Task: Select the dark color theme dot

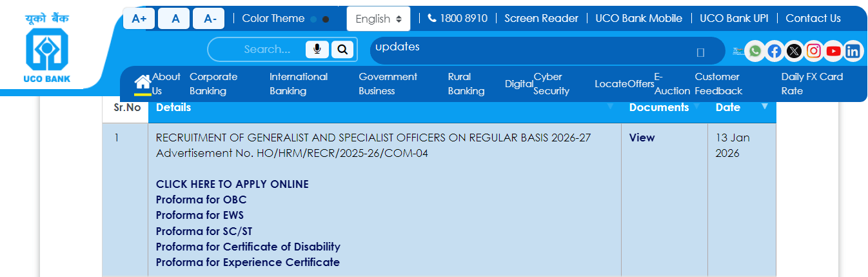Action: click(326, 19)
